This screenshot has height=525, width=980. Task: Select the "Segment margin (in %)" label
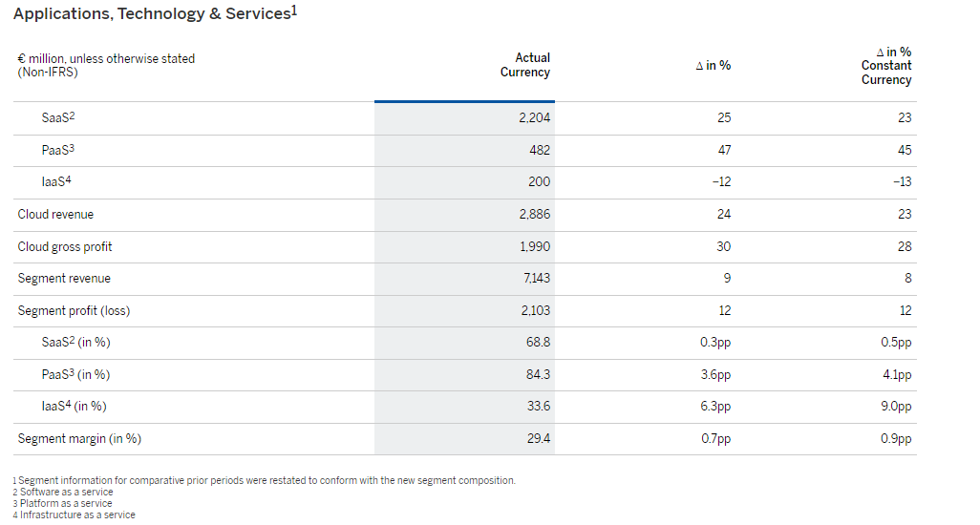point(79,439)
